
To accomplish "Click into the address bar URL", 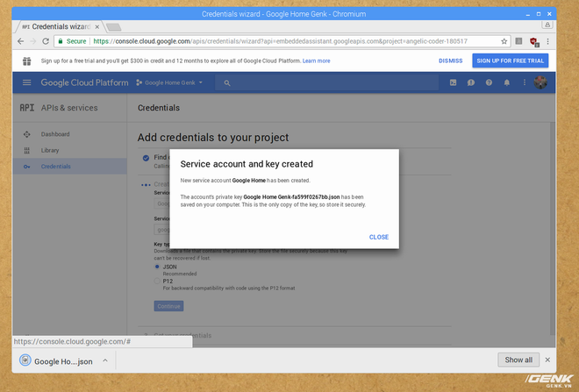I will pyautogui.click(x=280, y=41).
